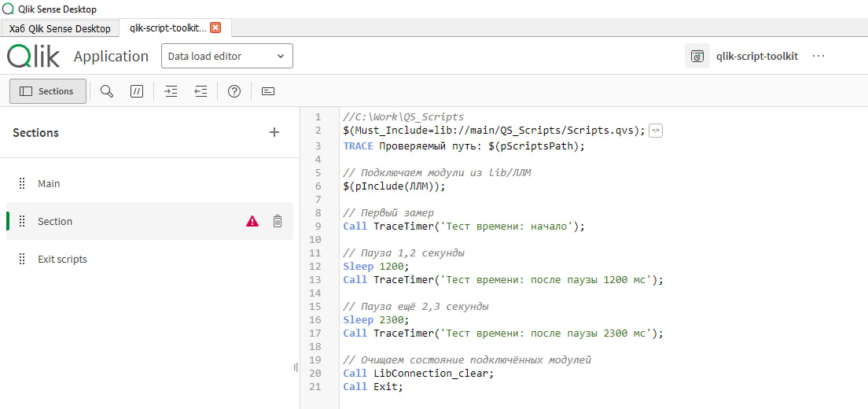Click Call LibConnection_clear; line
The image size is (868, 409).
pyautogui.click(x=418, y=374)
